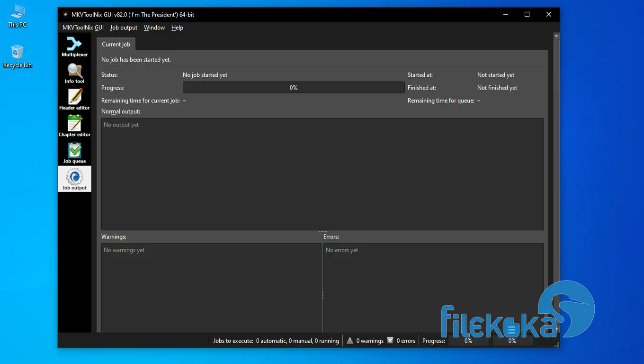The image size is (644, 364).
Task: Click the warnings triangle icon in status bar
Action: coord(350,340)
